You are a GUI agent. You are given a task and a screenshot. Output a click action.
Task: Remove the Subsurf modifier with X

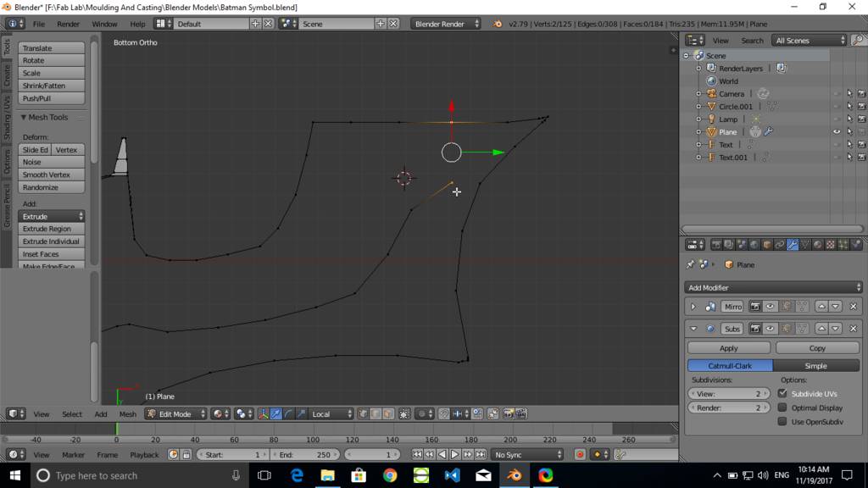853,329
